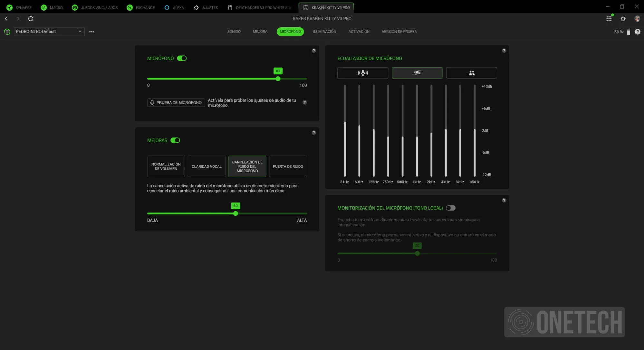Click the 16kHz equalizer band slider
644x350 pixels.
(x=475, y=131)
